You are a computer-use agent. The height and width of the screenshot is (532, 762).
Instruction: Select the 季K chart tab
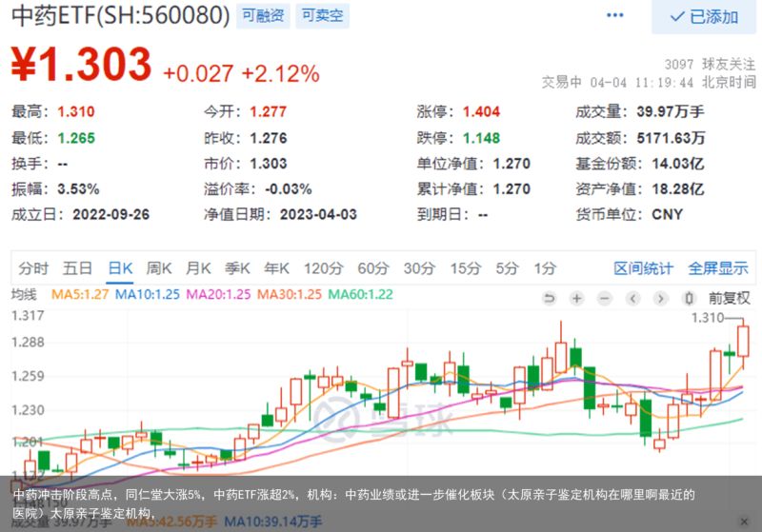(x=237, y=268)
